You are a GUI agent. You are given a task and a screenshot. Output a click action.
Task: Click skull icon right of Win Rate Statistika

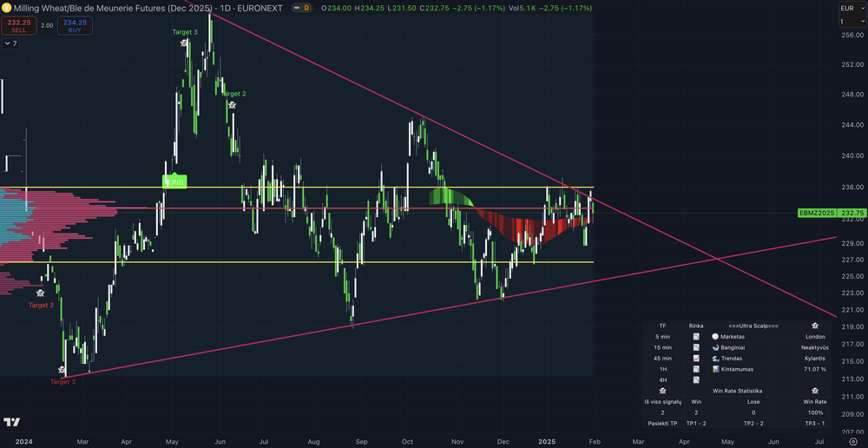pos(814,391)
